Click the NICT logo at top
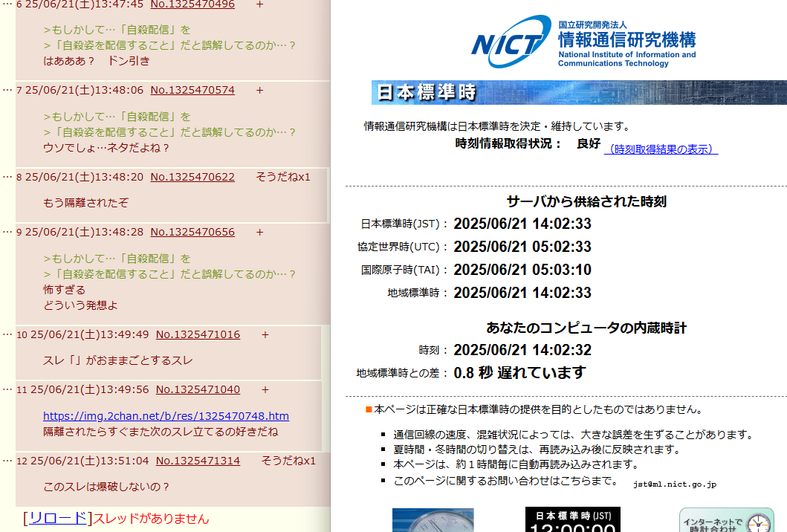 point(583,42)
